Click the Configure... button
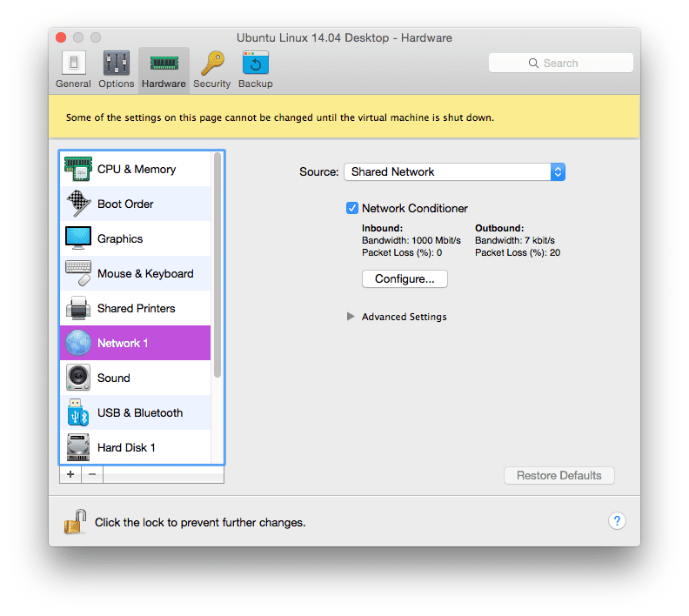 [x=405, y=279]
